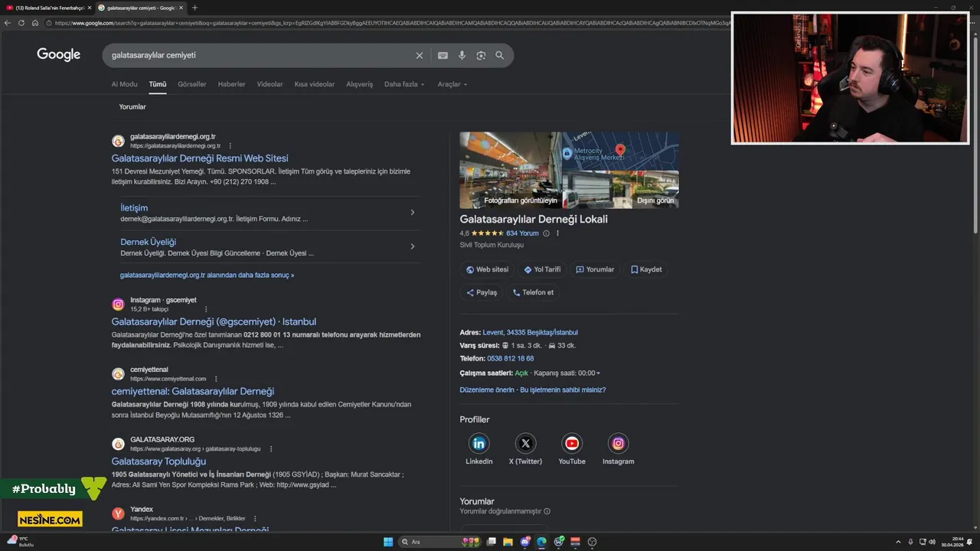Select the Haberler search tab

coord(231,84)
